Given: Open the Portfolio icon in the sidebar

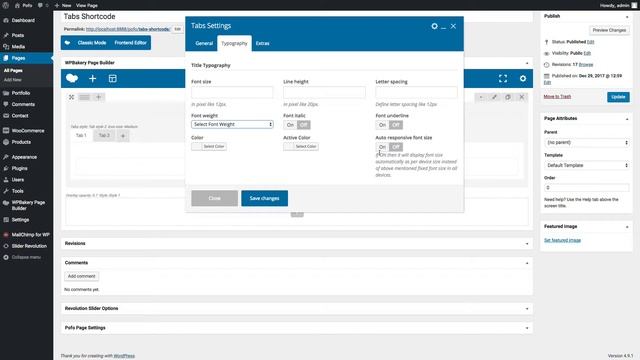Looking at the screenshot, I should (x=6, y=93).
